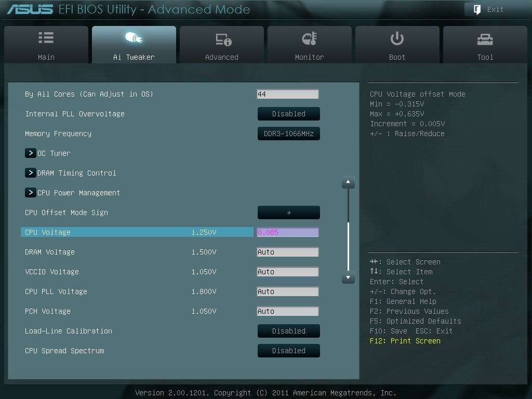Click the F5: Optimized Defaults hint

point(415,321)
